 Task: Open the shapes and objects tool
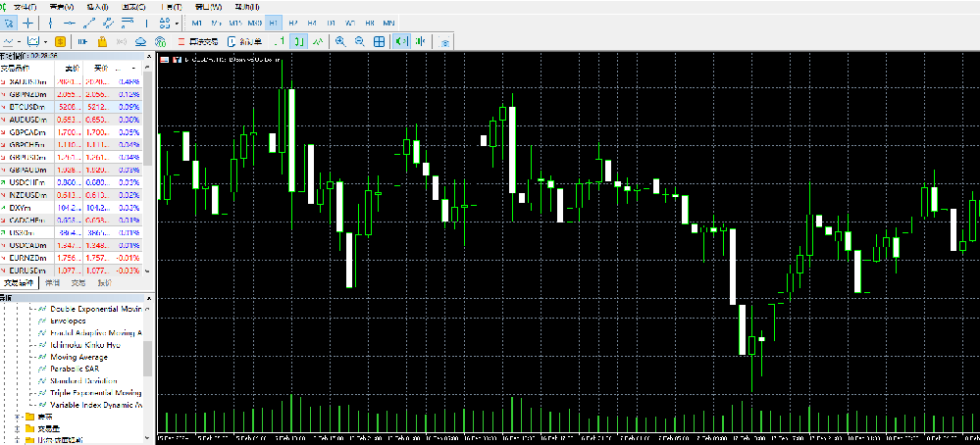click(165, 24)
